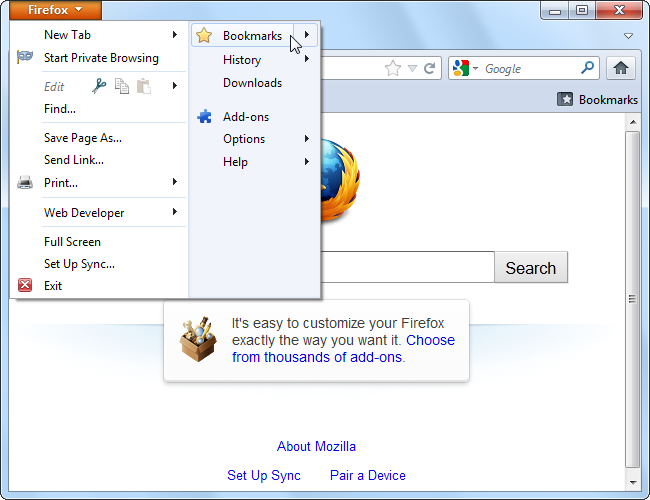Click the Copy icon in Edit row
650x500 pixels.
click(x=121, y=86)
